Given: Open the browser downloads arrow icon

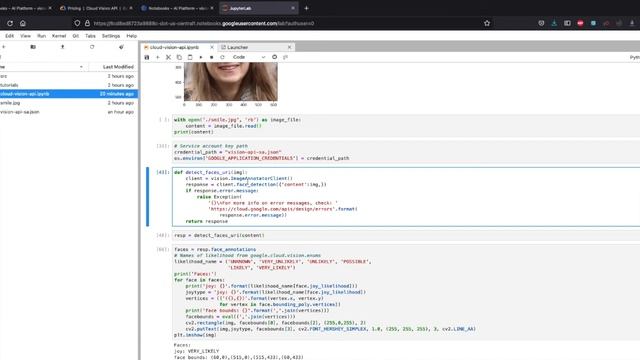Looking at the screenshot, I should (554, 23).
